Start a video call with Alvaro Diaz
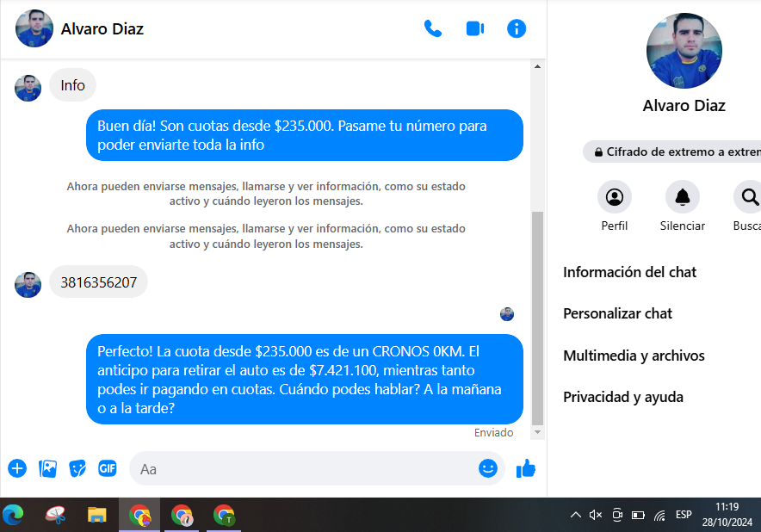 pyautogui.click(x=474, y=28)
